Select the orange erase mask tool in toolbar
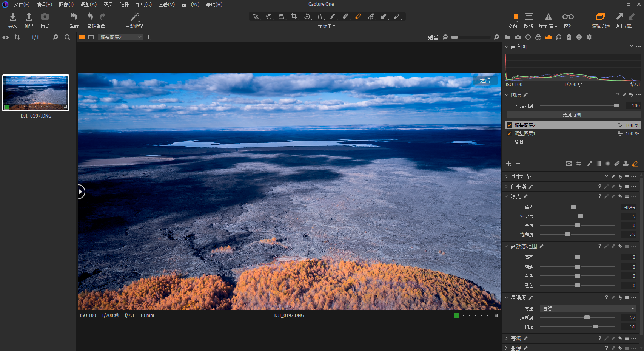The height and width of the screenshot is (351, 644). click(x=358, y=17)
